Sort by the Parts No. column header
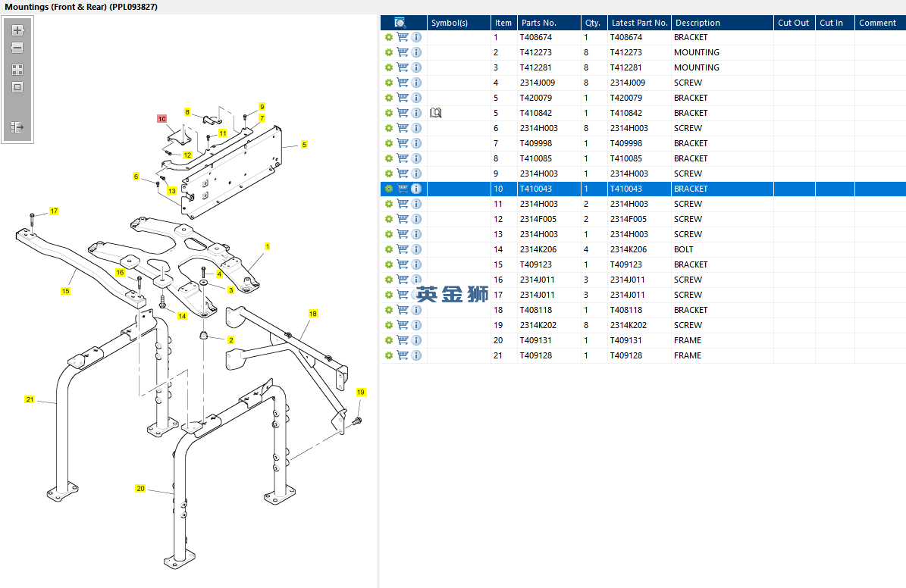This screenshot has width=906, height=588. pyautogui.click(x=538, y=23)
